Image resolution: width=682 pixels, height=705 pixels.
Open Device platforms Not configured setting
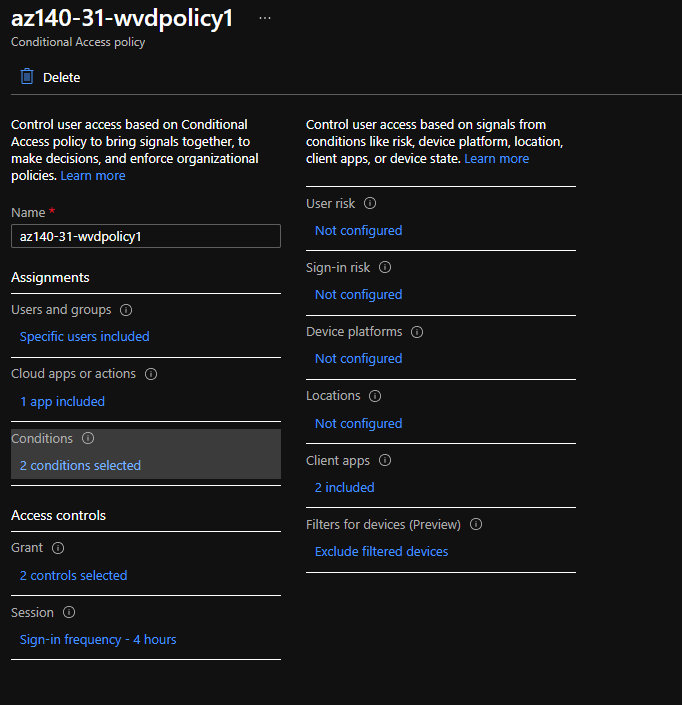[x=359, y=359]
